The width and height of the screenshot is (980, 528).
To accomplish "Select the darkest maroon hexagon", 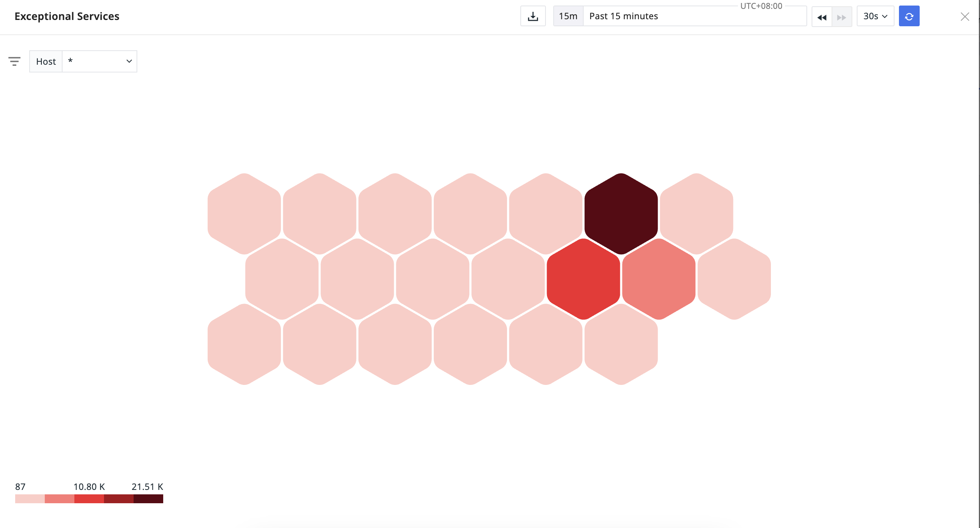I will (621, 214).
